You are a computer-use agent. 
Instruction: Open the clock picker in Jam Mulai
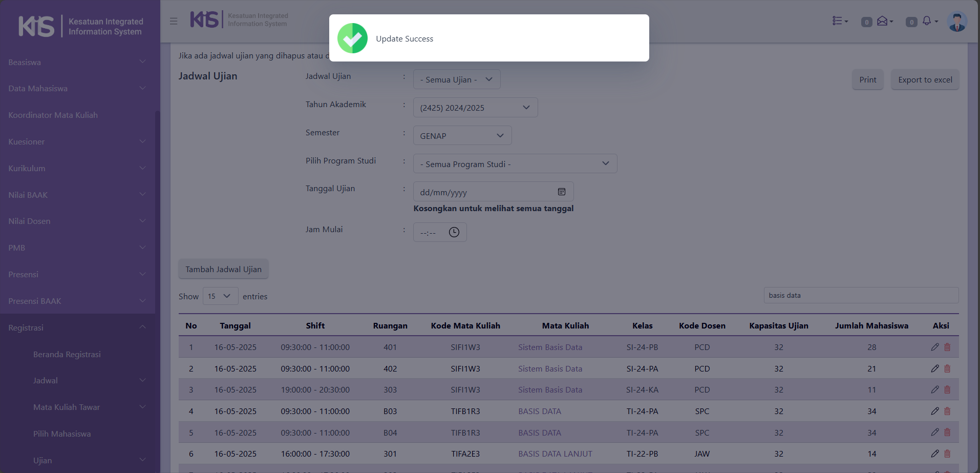(454, 232)
